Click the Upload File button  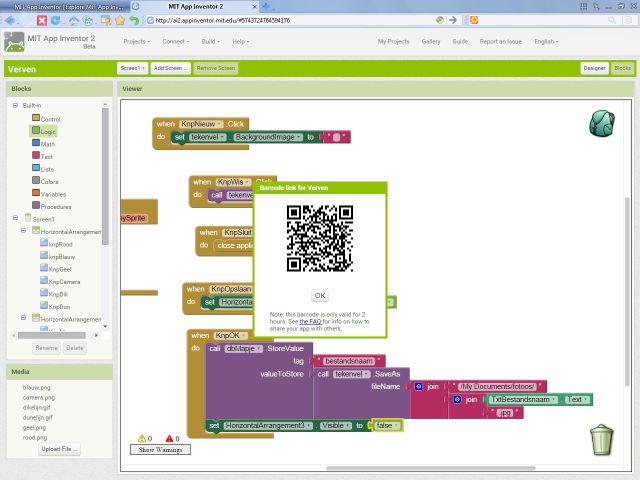pos(59,449)
